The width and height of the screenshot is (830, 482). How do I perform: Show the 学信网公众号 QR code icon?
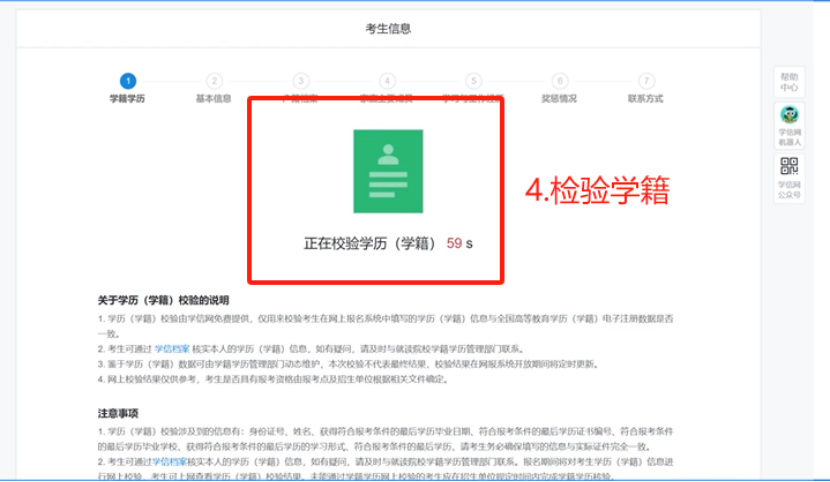(789, 166)
